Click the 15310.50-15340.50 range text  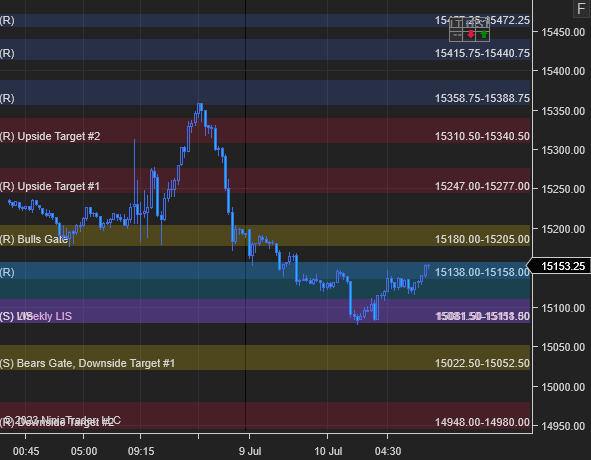coord(482,136)
